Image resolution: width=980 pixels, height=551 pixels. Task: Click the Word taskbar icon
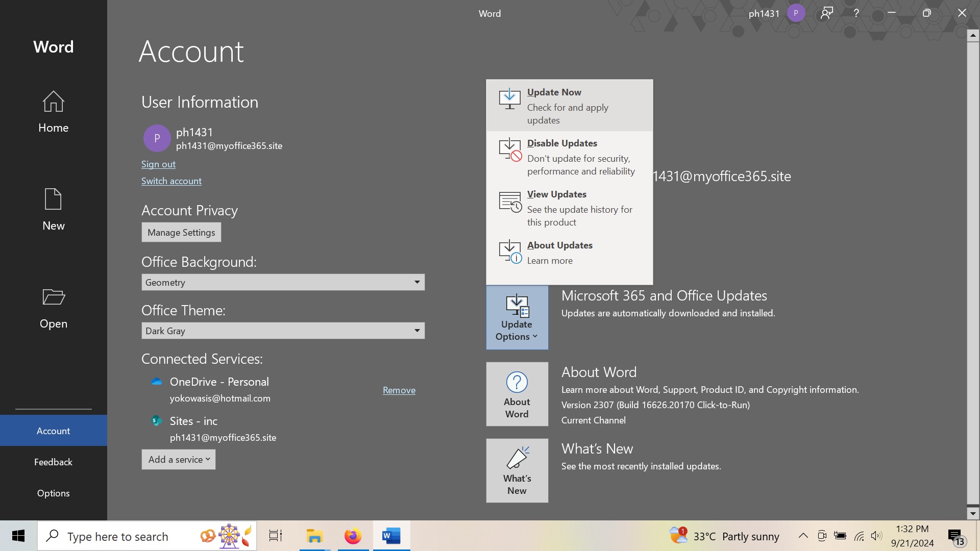(391, 536)
